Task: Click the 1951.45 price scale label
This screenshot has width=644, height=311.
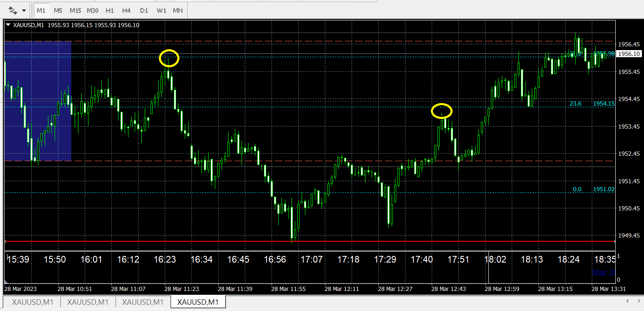Action: coord(629,181)
